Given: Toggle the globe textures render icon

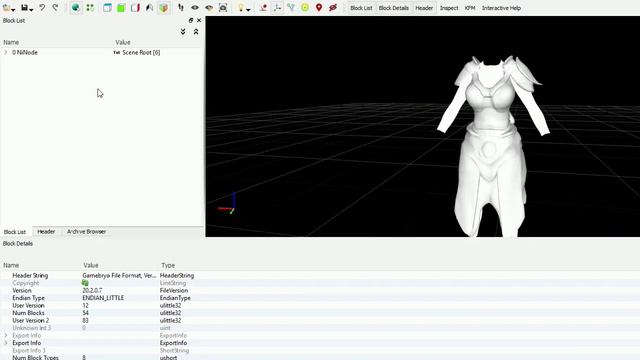Looking at the screenshot, I should tap(76, 8).
